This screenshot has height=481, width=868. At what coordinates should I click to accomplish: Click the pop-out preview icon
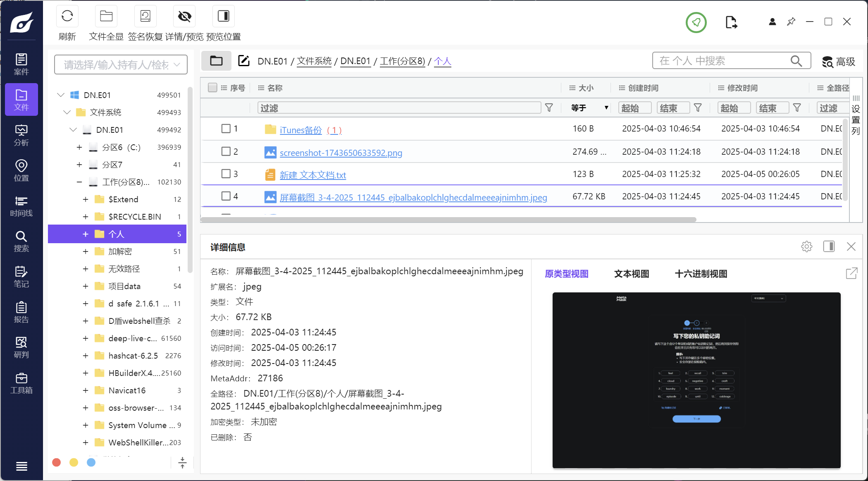click(x=851, y=273)
